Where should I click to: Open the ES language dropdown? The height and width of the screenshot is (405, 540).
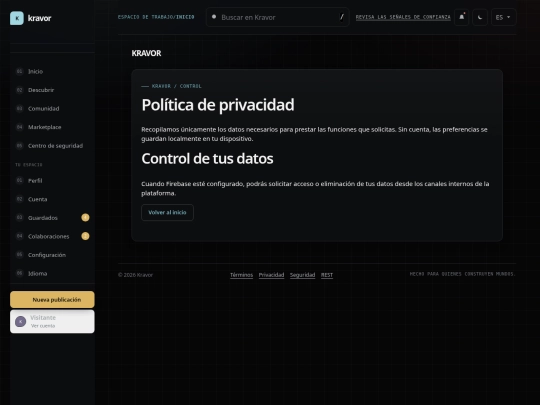pyautogui.click(x=503, y=17)
